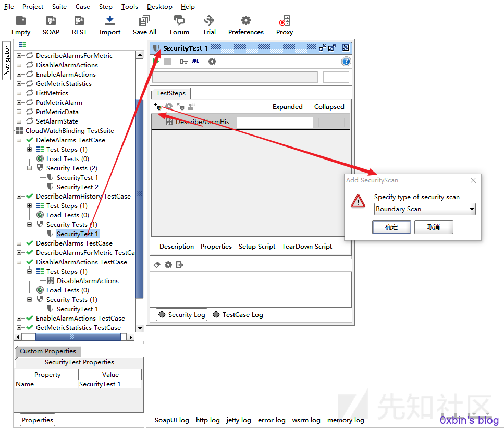The width and height of the screenshot is (504, 428).
Task: Click the credentials key toolbar icon
Action: tap(184, 62)
